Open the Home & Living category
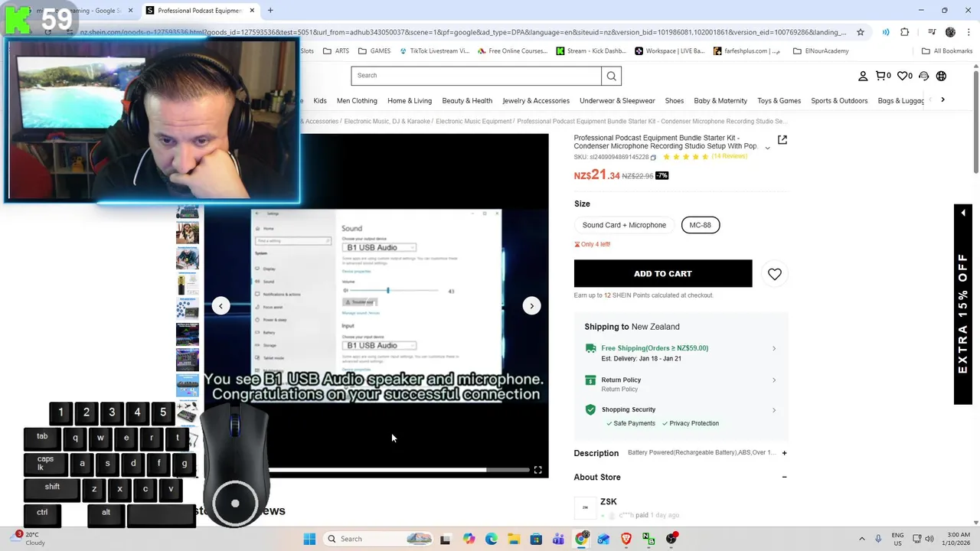The height and width of the screenshot is (551, 980). (410, 101)
